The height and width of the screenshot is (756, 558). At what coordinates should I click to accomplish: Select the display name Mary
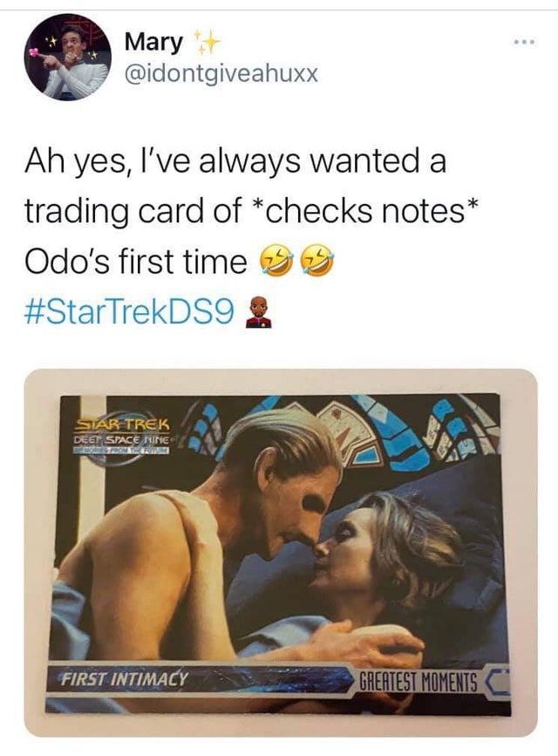point(153,42)
